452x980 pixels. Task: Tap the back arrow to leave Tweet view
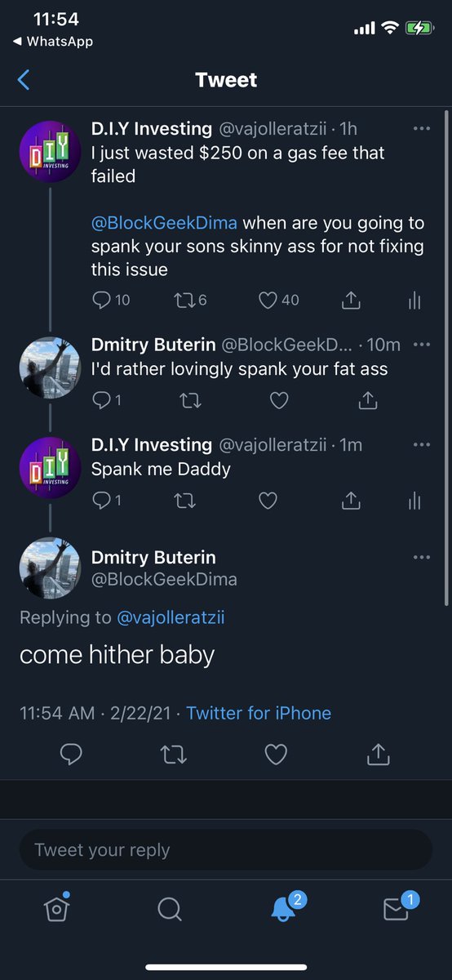(x=23, y=79)
